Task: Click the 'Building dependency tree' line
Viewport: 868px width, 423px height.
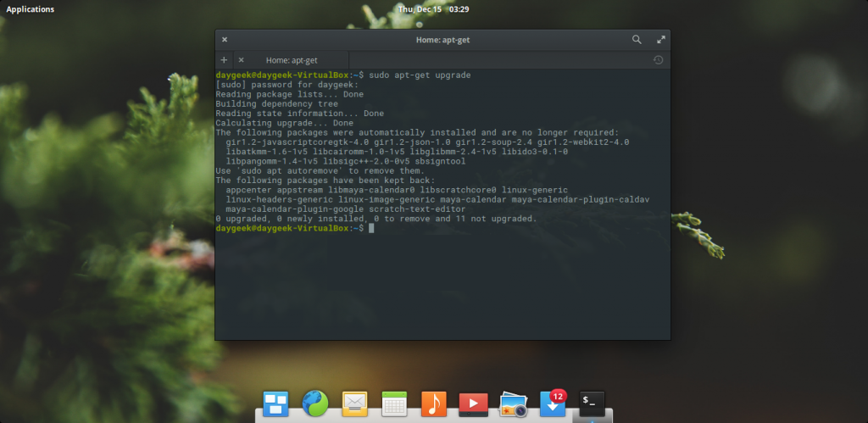Action: [277, 103]
